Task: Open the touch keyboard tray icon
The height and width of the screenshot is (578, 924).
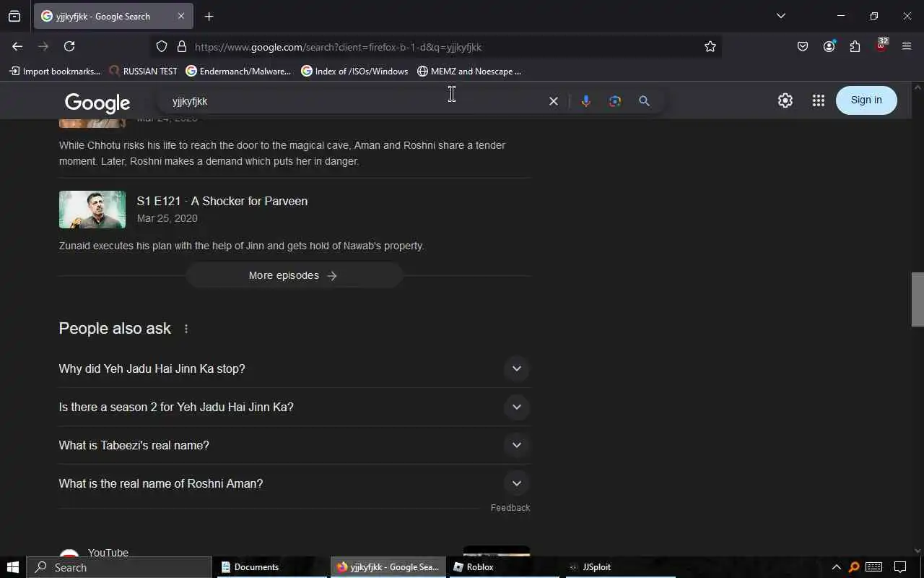Action: (x=873, y=567)
